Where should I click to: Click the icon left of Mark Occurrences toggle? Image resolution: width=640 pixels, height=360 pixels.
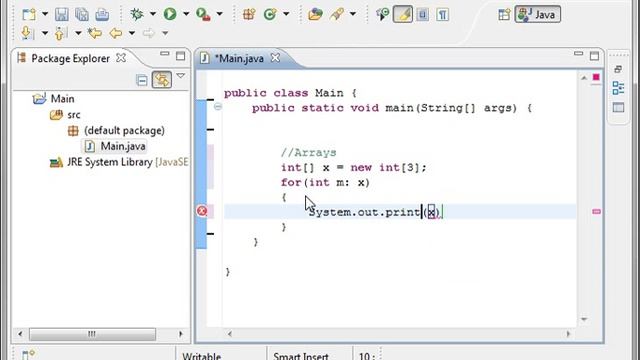[x=382, y=15]
